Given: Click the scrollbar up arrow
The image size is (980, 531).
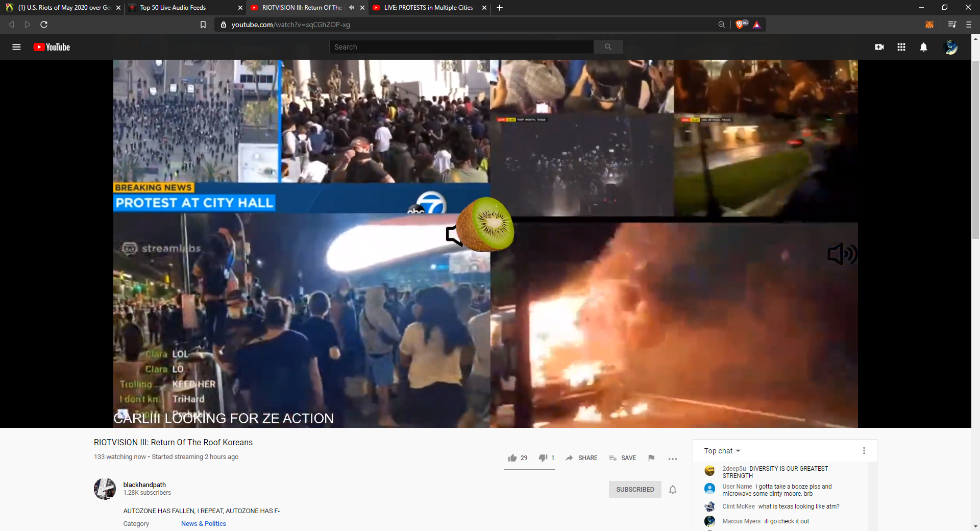Looking at the screenshot, I should [x=975, y=38].
